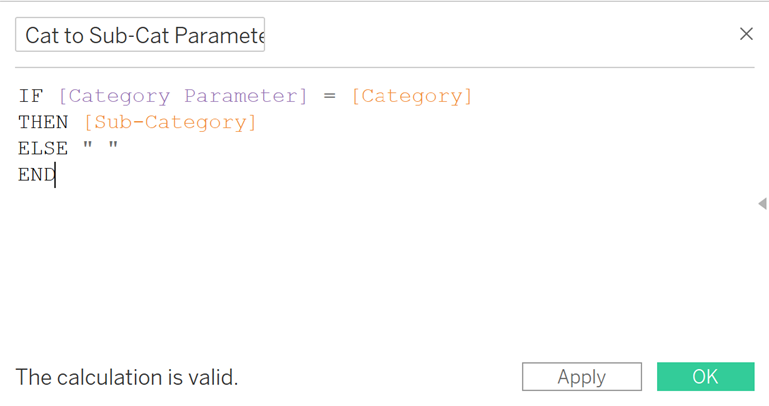Viewport: 769px width, 406px height.
Task: Confirm the calculation with OK
Action: click(x=705, y=377)
